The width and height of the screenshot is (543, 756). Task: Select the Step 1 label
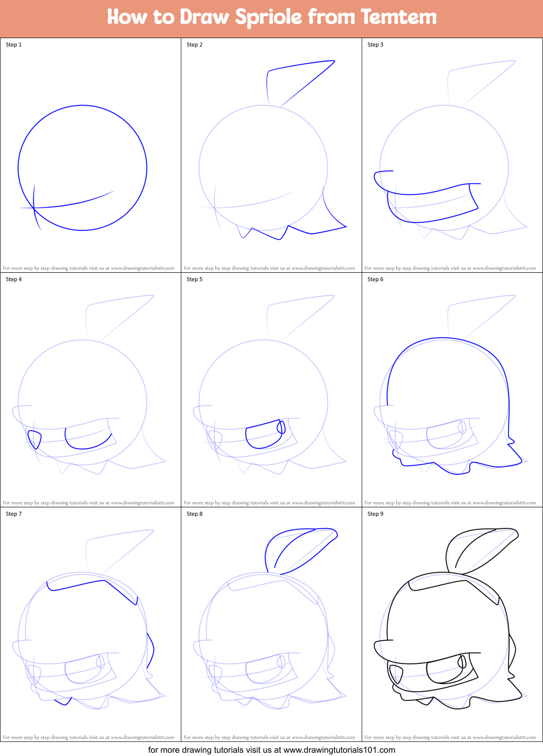click(x=14, y=45)
